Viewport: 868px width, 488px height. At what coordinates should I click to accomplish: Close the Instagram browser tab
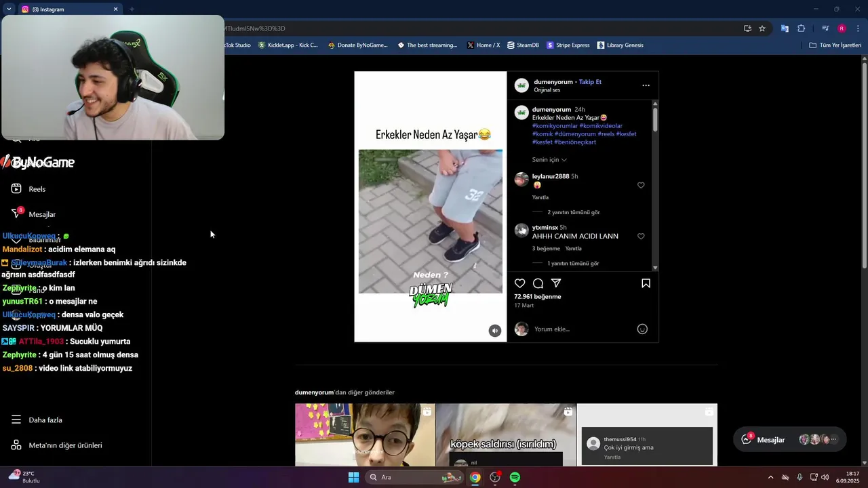pyautogui.click(x=115, y=9)
